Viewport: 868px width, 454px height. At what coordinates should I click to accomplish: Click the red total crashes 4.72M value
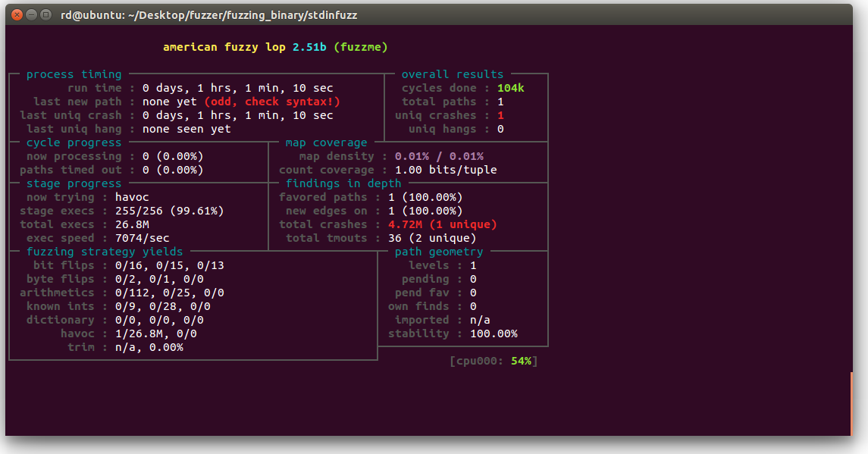[442, 224]
